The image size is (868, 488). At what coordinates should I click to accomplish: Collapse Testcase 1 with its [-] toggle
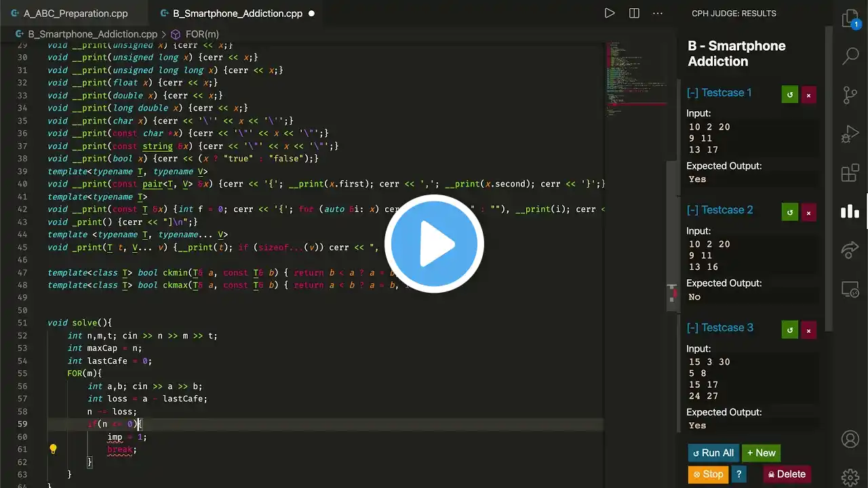[692, 93]
